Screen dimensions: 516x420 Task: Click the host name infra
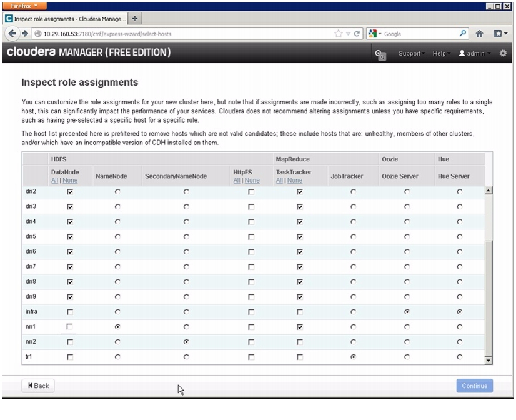click(x=32, y=311)
